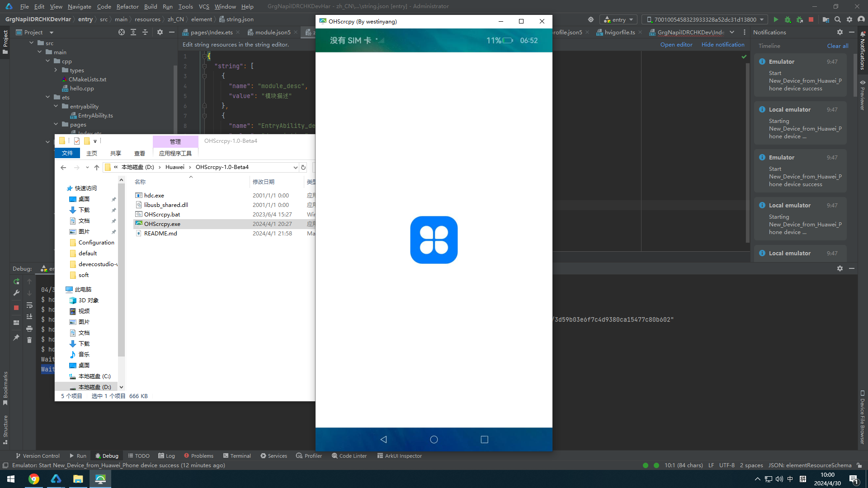Open the Terminal tool window tab
Image resolution: width=868 pixels, height=488 pixels.
(236, 456)
